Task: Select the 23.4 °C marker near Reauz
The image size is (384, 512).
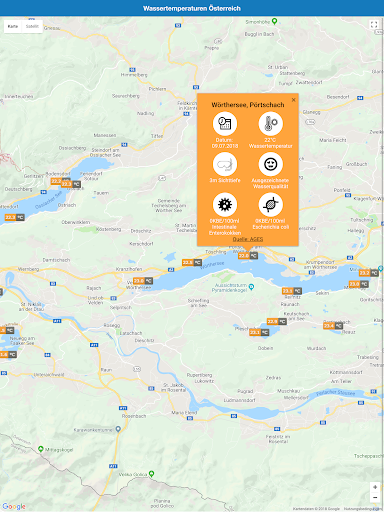Action: pos(333,326)
